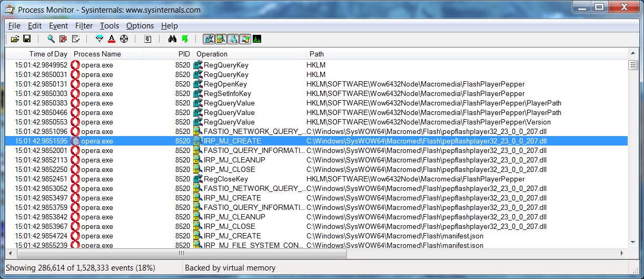The height and width of the screenshot is (279, 644).
Task: Open the Tools menu
Action: coord(110,26)
